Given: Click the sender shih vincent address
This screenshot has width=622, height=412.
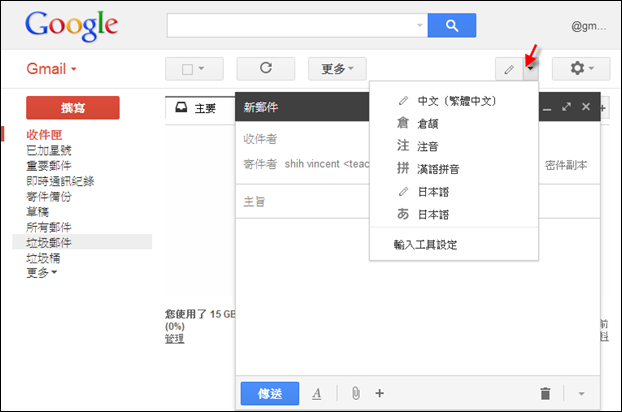Looking at the screenshot, I should pyautogui.click(x=327, y=164).
